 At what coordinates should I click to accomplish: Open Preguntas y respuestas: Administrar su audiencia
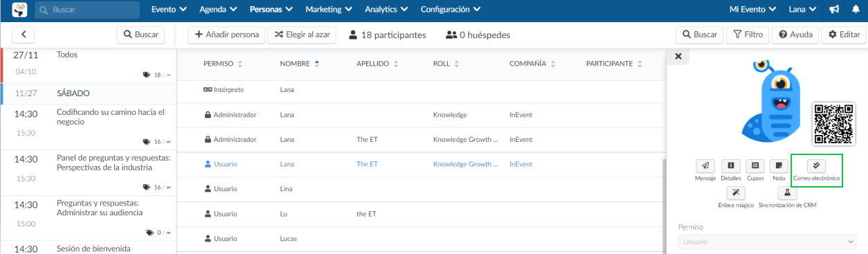(x=89, y=218)
